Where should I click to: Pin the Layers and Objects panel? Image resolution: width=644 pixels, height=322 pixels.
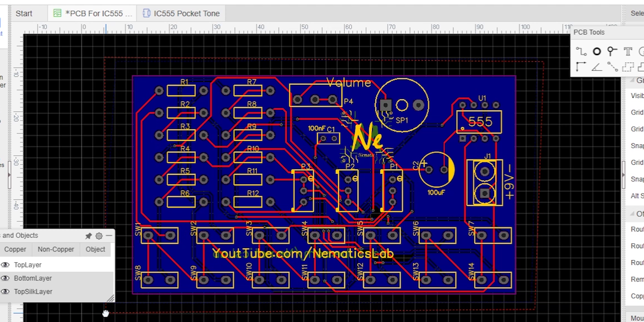coord(88,236)
